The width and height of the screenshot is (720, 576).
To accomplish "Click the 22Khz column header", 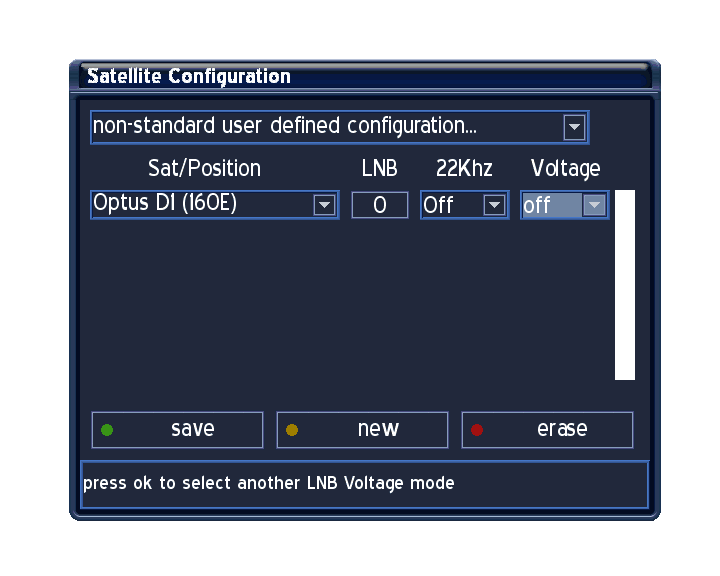I will (464, 169).
